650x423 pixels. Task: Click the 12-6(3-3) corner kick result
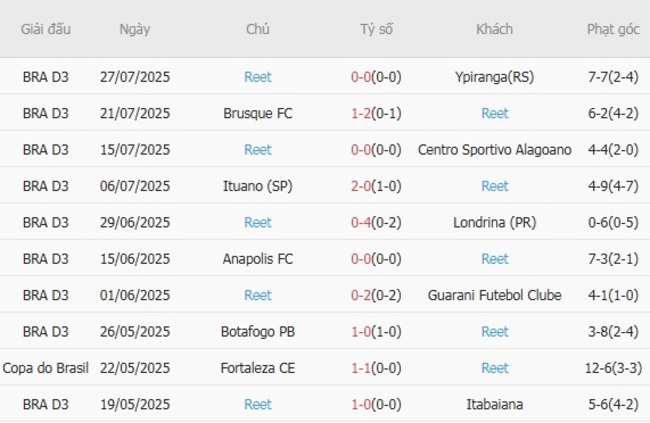click(x=613, y=368)
